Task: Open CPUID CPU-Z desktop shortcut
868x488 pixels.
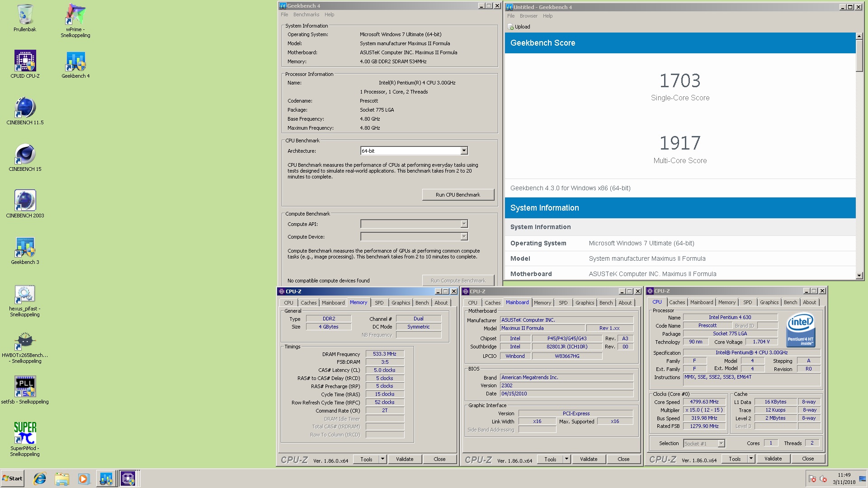Action: coord(25,64)
